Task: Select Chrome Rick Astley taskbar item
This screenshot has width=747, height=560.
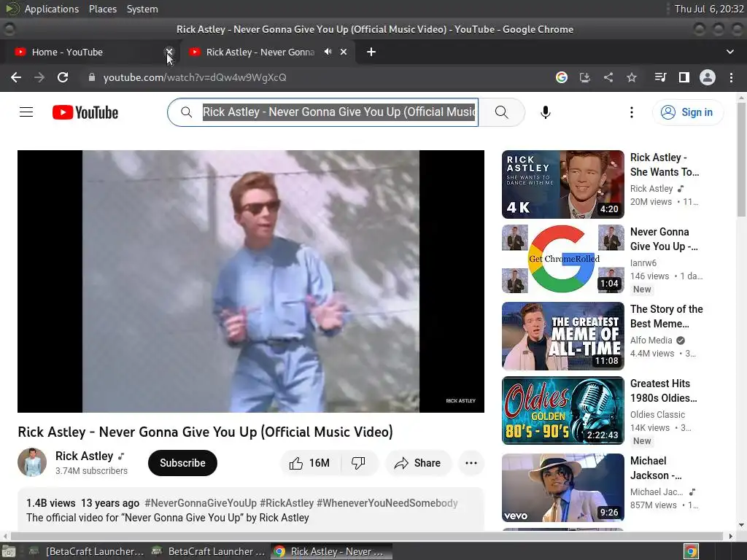Action: pyautogui.click(x=332, y=551)
